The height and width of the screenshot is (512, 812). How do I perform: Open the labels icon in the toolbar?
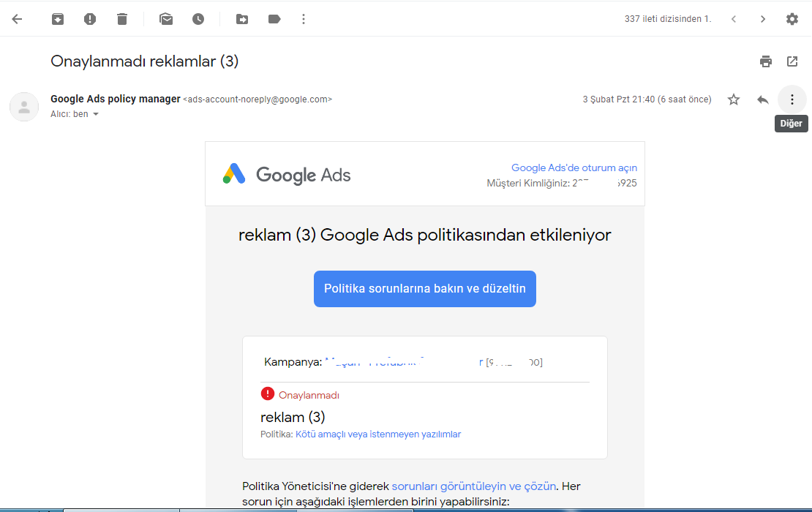[274, 19]
